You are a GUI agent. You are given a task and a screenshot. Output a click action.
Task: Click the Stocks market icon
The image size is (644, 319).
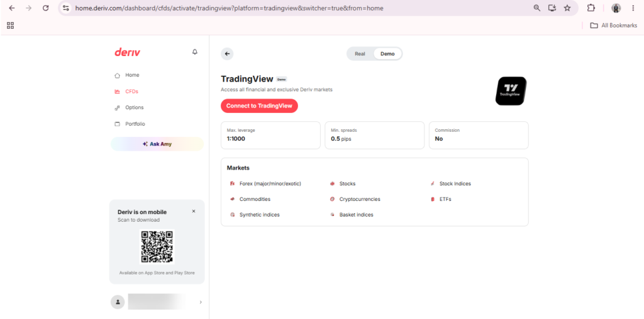(332, 184)
